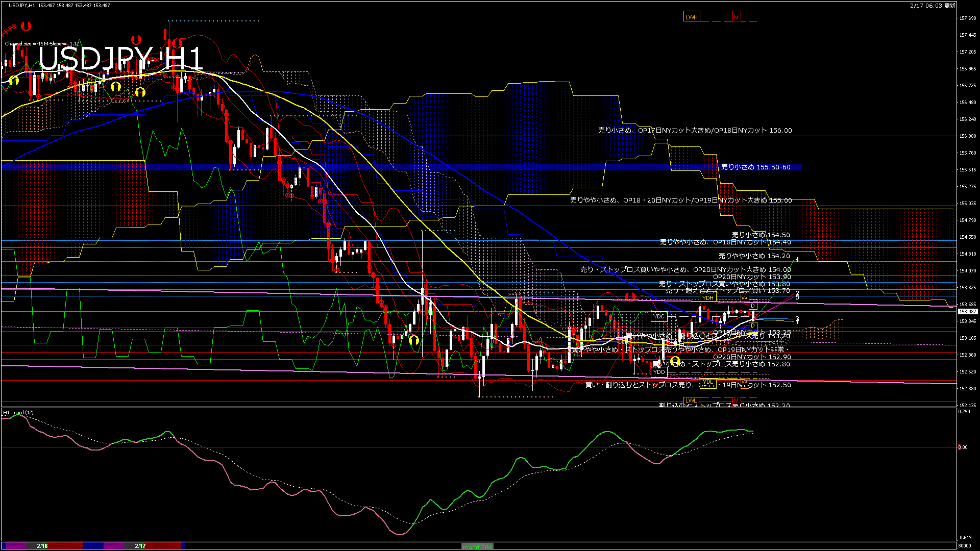
Task: Click the H1 macd (12) indicator label
Action: click(18, 412)
